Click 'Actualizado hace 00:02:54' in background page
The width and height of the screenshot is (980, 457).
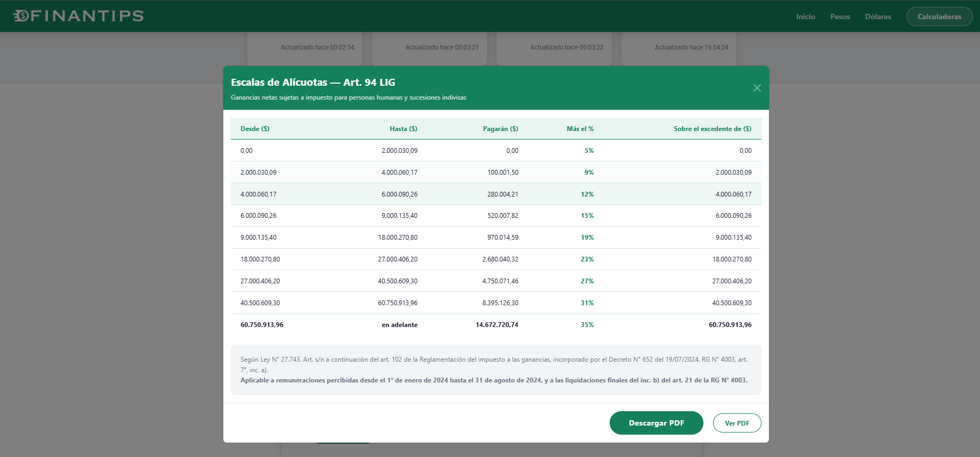(318, 47)
